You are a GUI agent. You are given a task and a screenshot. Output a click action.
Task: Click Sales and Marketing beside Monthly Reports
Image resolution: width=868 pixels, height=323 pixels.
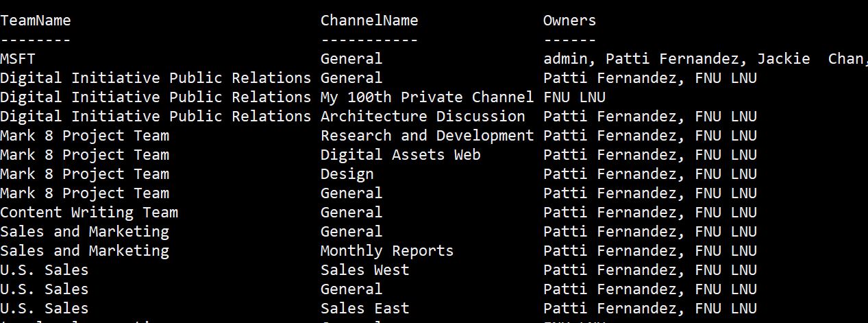(84, 251)
